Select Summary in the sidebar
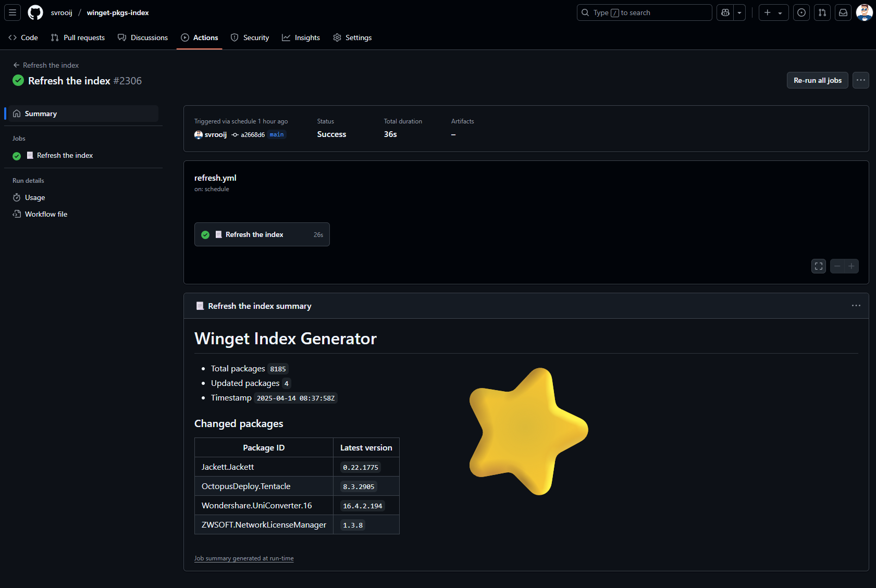The image size is (876, 588). click(83, 114)
